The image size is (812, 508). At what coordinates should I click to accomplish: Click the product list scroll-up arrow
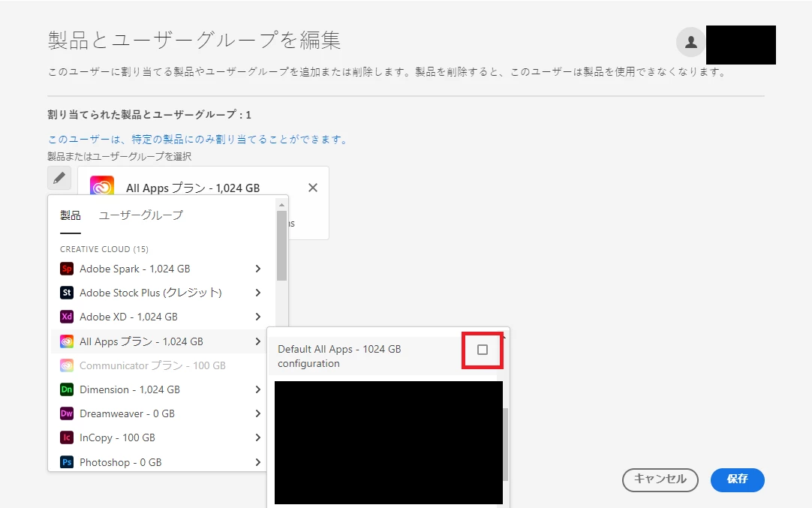point(281,205)
